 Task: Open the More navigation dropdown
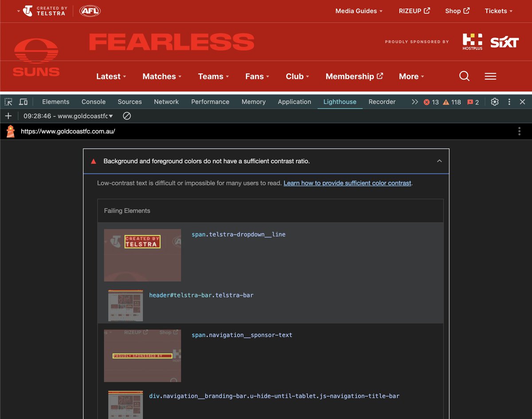411,76
